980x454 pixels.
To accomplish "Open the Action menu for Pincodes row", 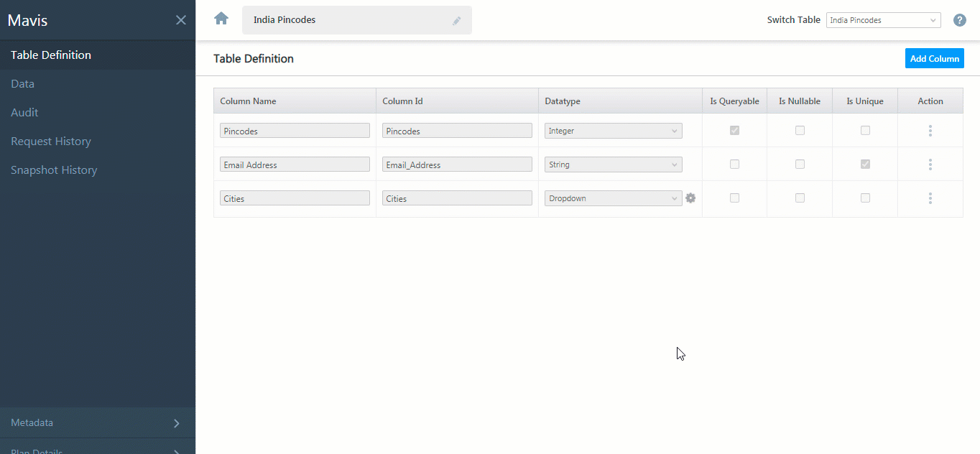I will (x=930, y=130).
